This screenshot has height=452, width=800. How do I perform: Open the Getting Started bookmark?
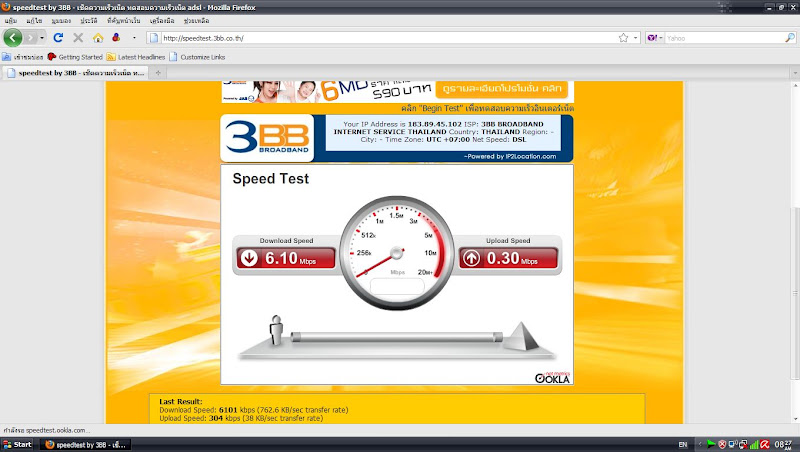pyautogui.click(x=75, y=57)
